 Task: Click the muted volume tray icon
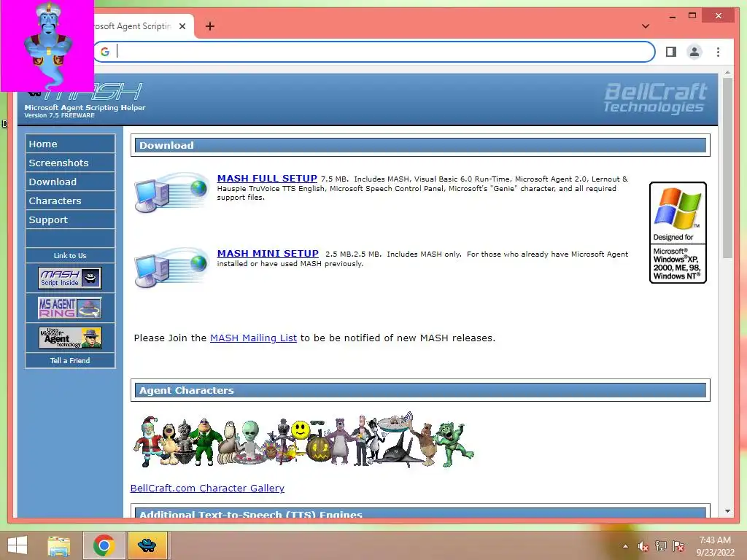point(643,546)
